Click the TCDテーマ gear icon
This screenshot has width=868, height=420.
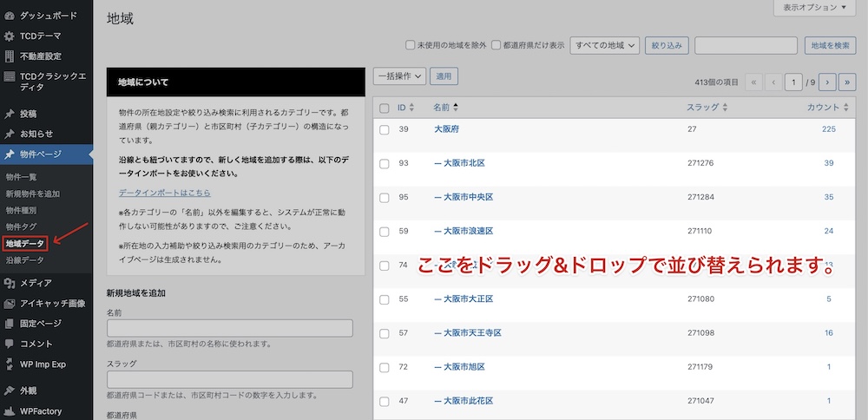coord(9,36)
